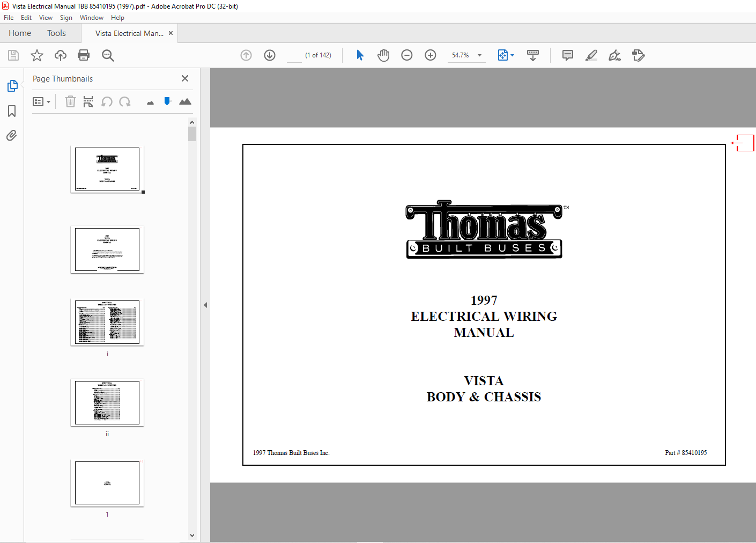Select the Highlight text tool

591,55
